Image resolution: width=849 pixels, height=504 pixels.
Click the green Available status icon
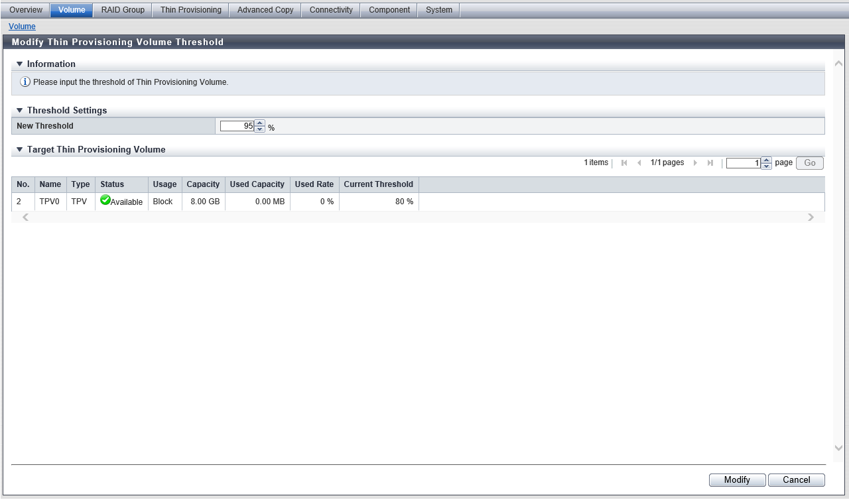click(x=105, y=200)
